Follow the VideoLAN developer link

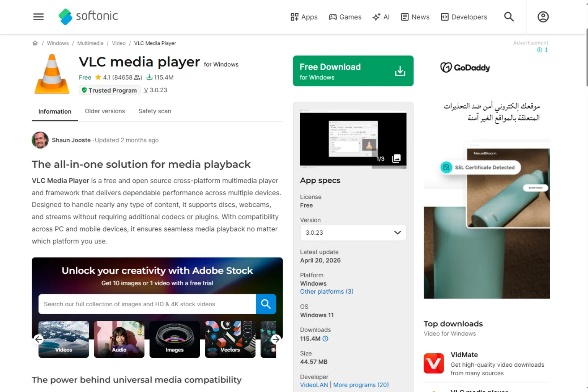pyautogui.click(x=314, y=385)
